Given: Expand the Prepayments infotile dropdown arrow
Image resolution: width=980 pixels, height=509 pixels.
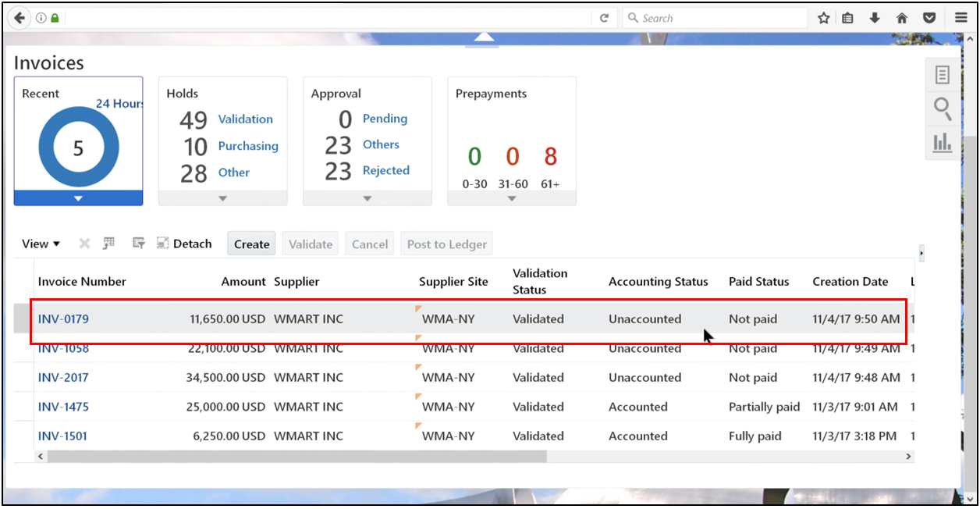Looking at the screenshot, I should click(x=512, y=198).
